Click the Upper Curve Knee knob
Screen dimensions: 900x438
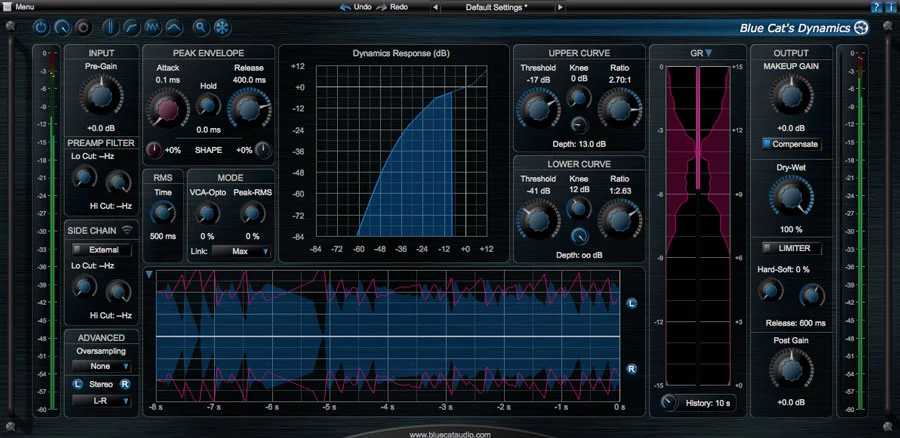(579, 97)
